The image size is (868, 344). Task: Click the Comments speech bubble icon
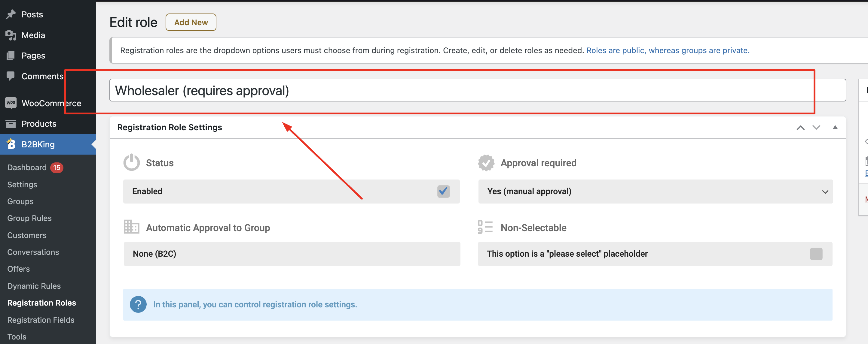click(11, 76)
